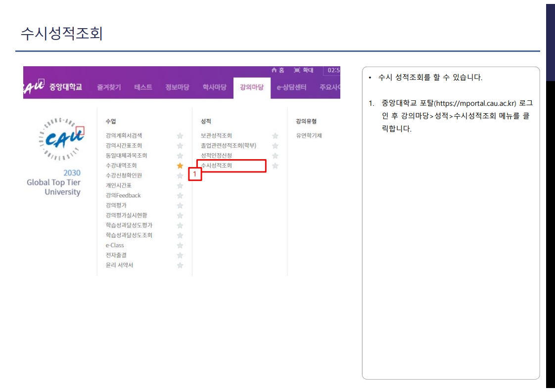The width and height of the screenshot is (555, 392).
Task: Toggle the favorite star for 보관성적조회
Action: pos(275,136)
